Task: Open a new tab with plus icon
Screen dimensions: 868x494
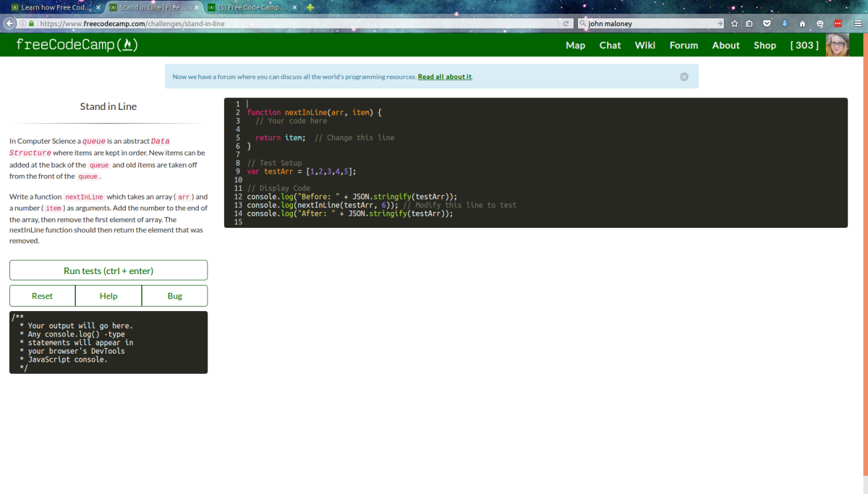Action: 310,7
